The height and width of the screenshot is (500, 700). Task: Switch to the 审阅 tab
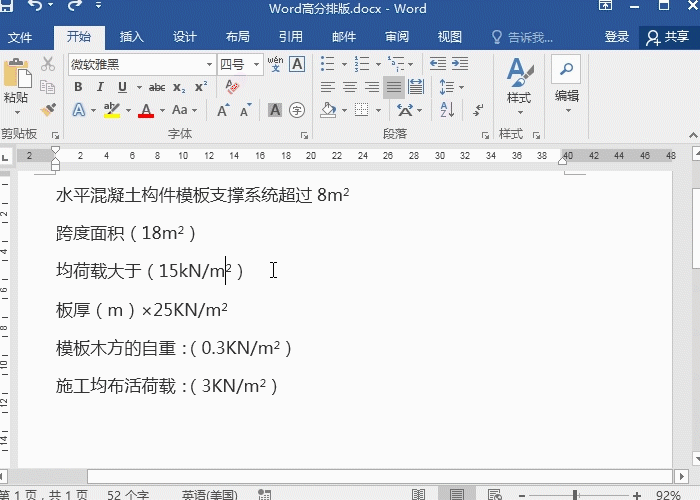tap(397, 37)
